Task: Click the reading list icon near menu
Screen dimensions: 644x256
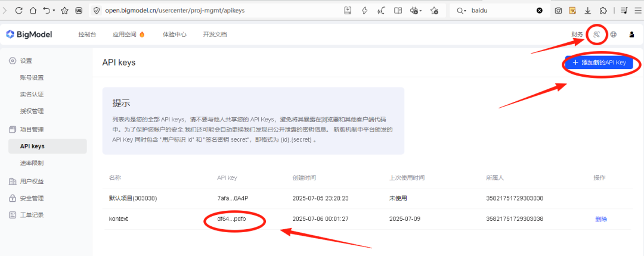Action: 624,11
